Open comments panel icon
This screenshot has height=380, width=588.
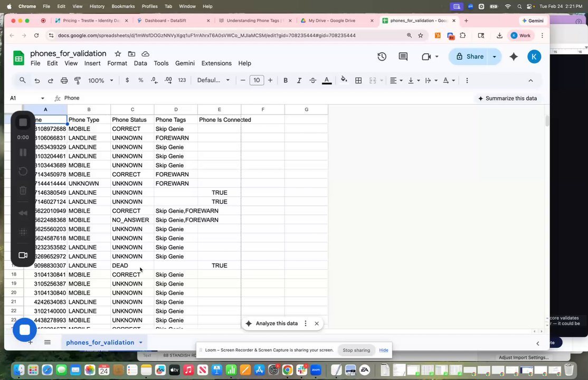pos(403,56)
